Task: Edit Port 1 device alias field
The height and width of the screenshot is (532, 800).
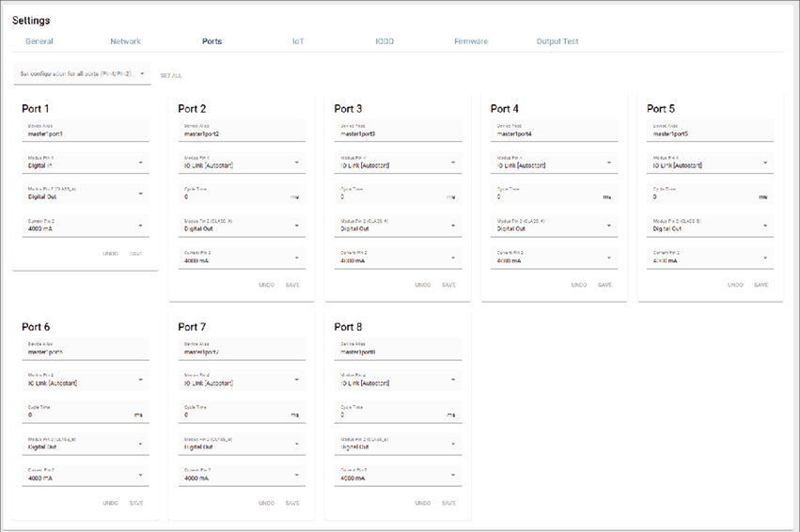Action: tap(86, 131)
